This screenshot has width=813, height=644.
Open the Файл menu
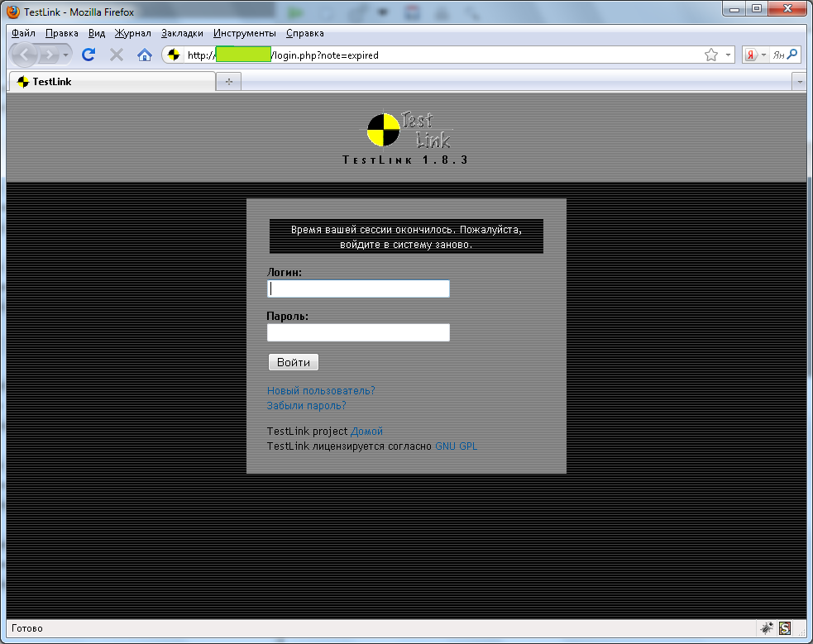(x=23, y=33)
